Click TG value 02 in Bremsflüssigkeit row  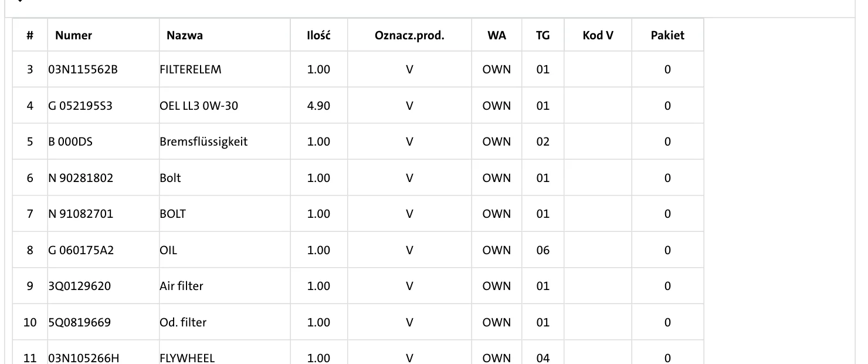[543, 142]
